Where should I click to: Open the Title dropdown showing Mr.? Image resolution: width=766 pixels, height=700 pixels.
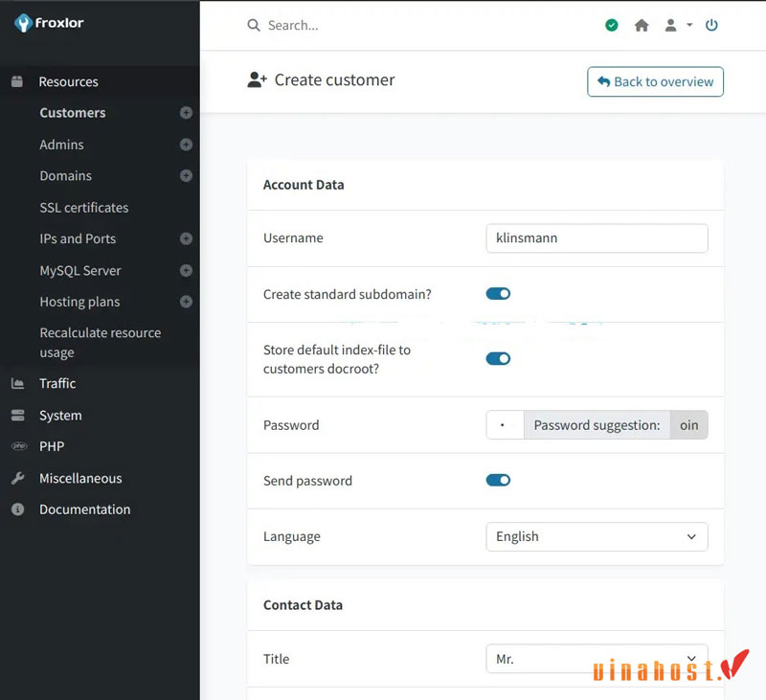597,659
